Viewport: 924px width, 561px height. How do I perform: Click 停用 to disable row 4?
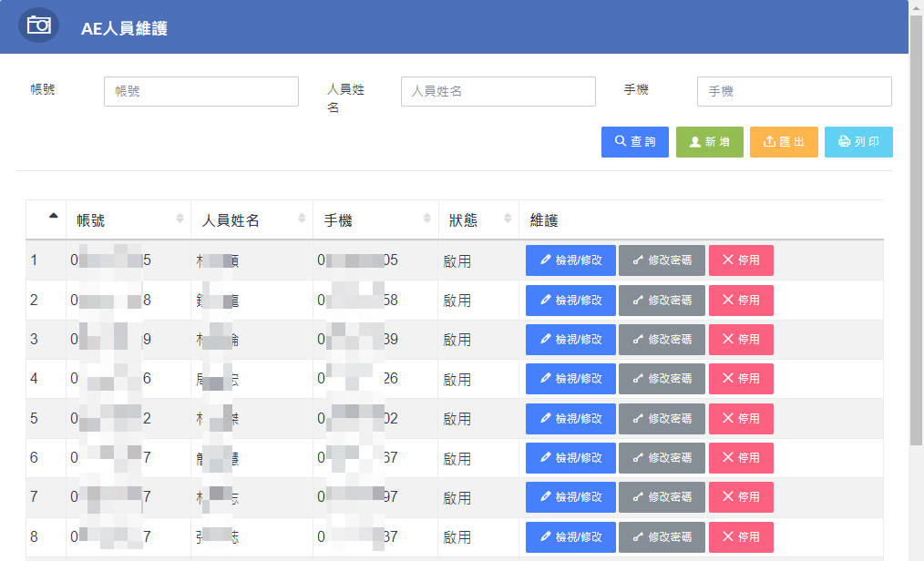pyautogui.click(x=741, y=379)
